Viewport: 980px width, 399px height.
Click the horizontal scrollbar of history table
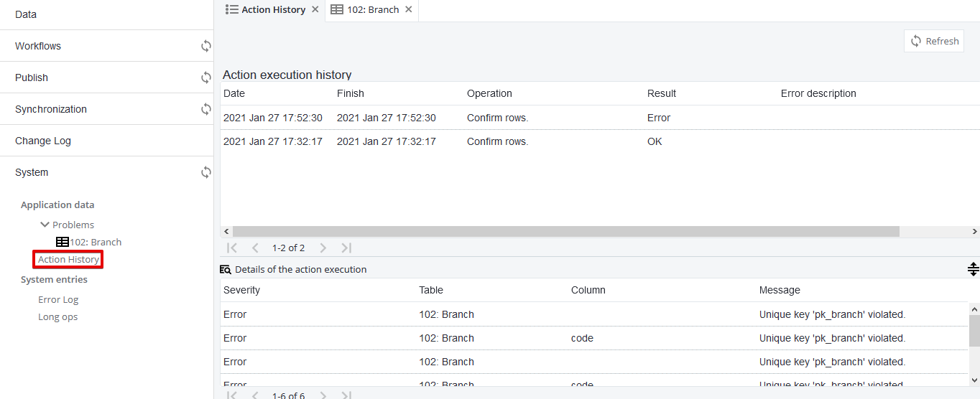pos(565,231)
